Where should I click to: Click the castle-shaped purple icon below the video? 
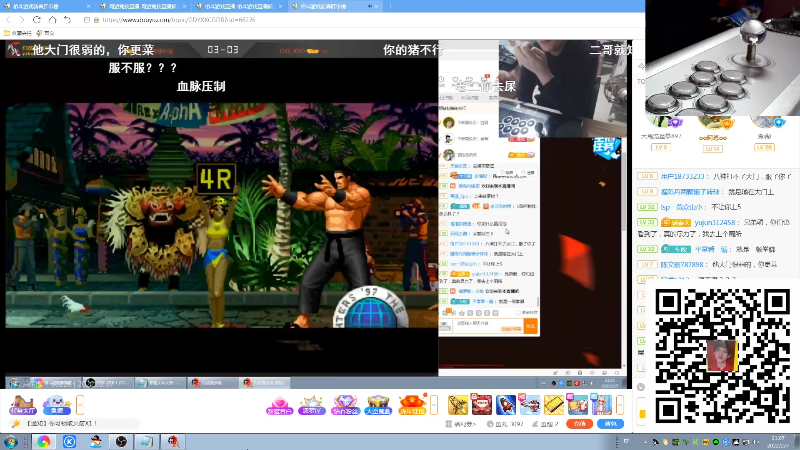(x=22, y=405)
